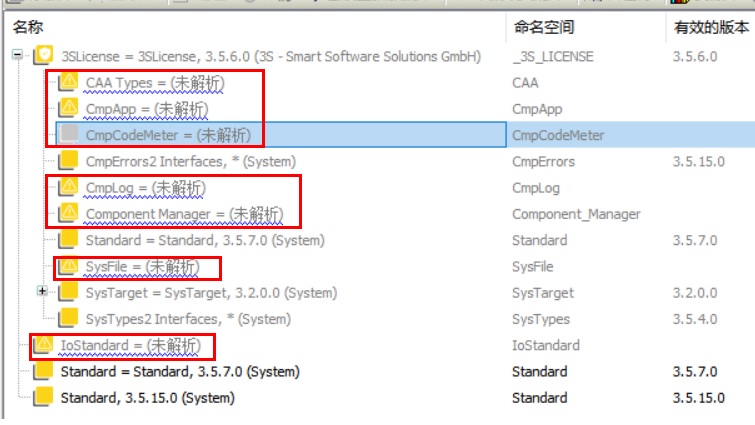Select the unresolved CmpCodeMeter library entry
This screenshot has height=425, width=755.
click(x=168, y=134)
